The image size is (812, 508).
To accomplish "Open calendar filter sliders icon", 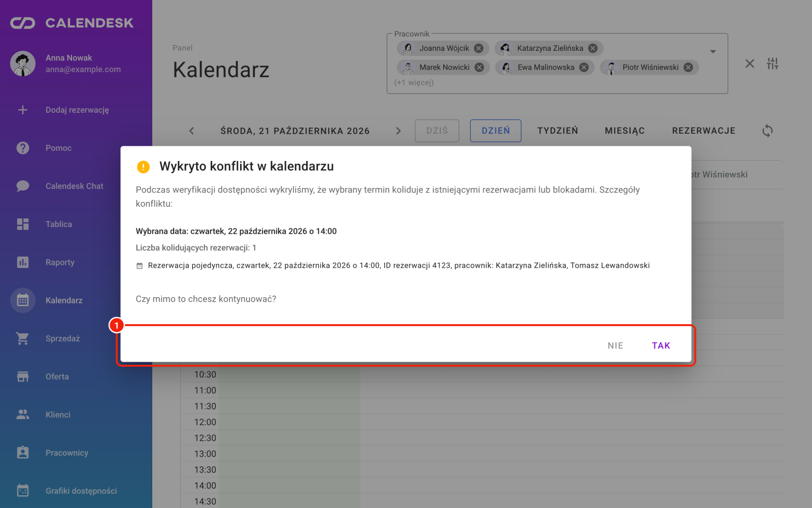I will click(x=772, y=63).
